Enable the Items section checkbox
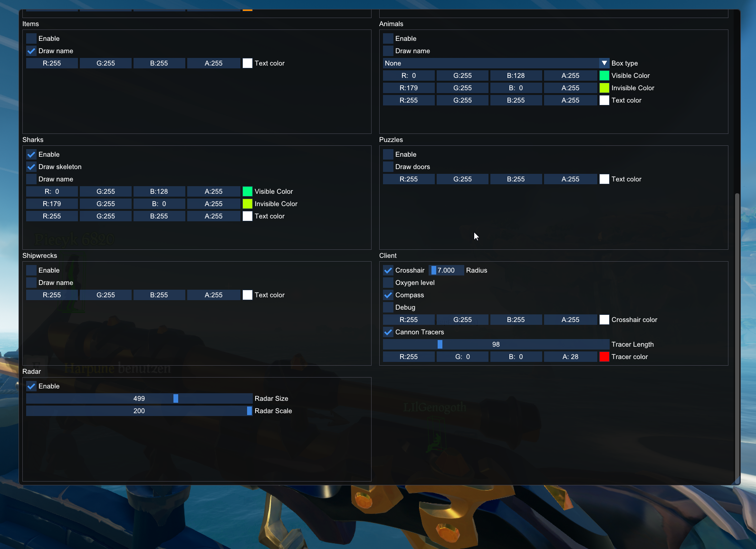The image size is (756, 549). click(31, 38)
